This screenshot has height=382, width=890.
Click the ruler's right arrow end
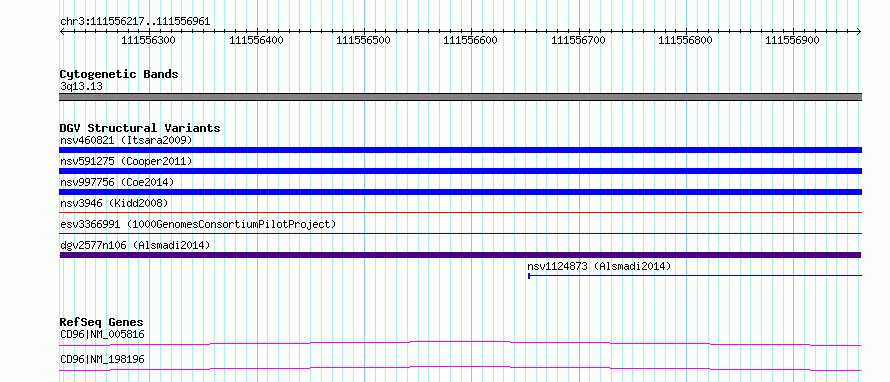[859, 31]
